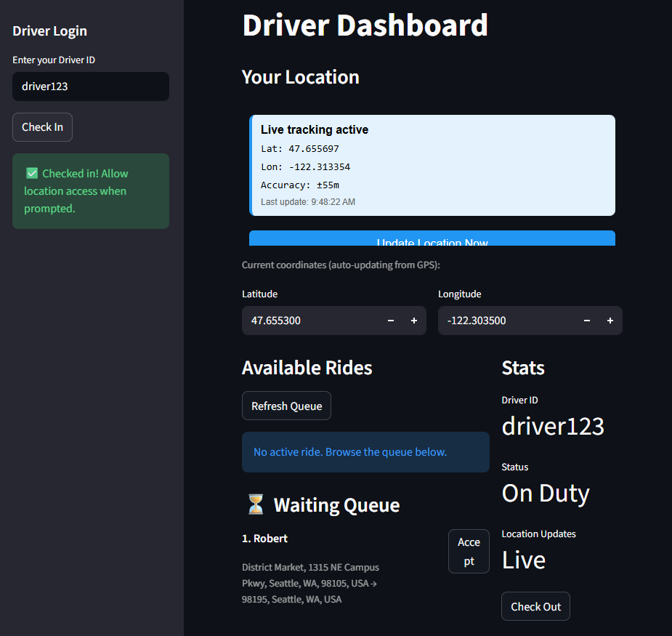The height and width of the screenshot is (636, 672).
Task: Increase the Latitude value with plus
Action: (x=414, y=321)
